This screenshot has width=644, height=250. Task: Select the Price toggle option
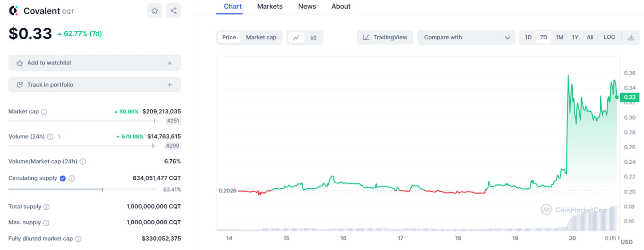(229, 37)
